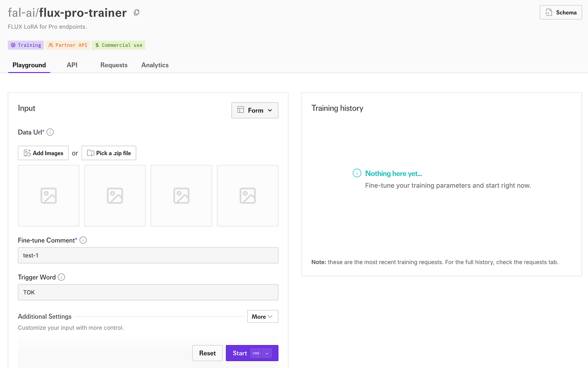
Task: Click the Reset button
Action: pyautogui.click(x=207, y=353)
